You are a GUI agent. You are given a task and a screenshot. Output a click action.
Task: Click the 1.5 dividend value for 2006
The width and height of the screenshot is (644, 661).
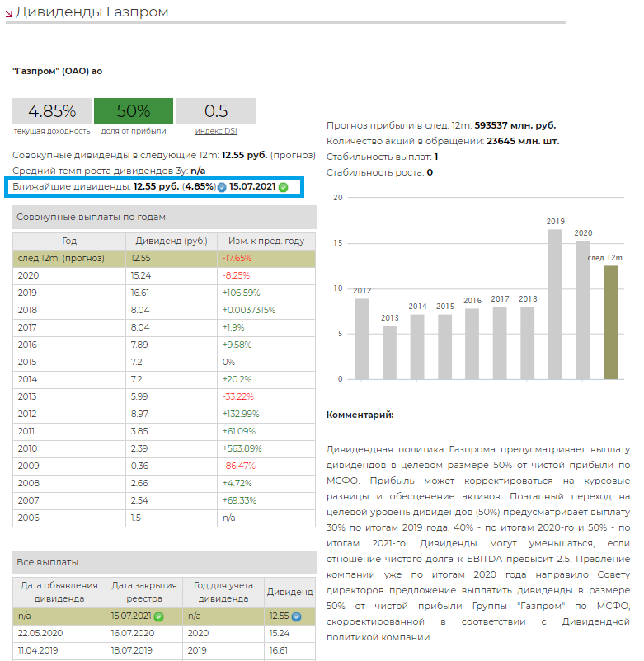click(x=135, y=518)
